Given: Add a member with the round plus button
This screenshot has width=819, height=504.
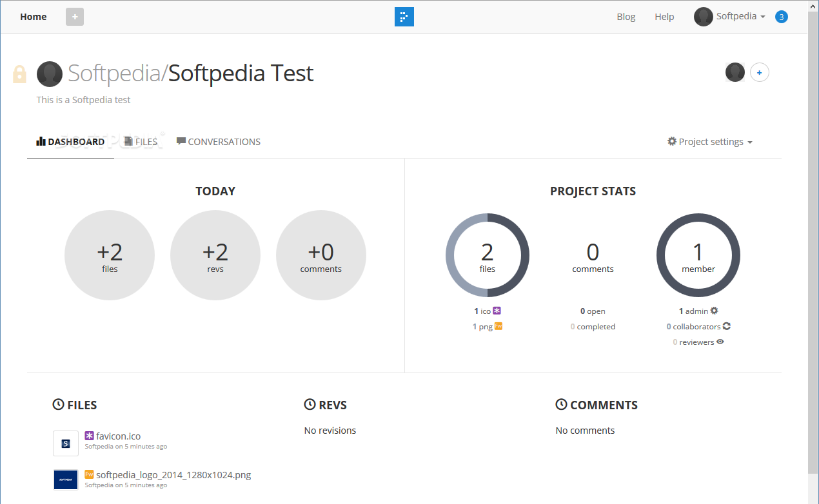Looking at the screenshot, I should coord(759,72).
